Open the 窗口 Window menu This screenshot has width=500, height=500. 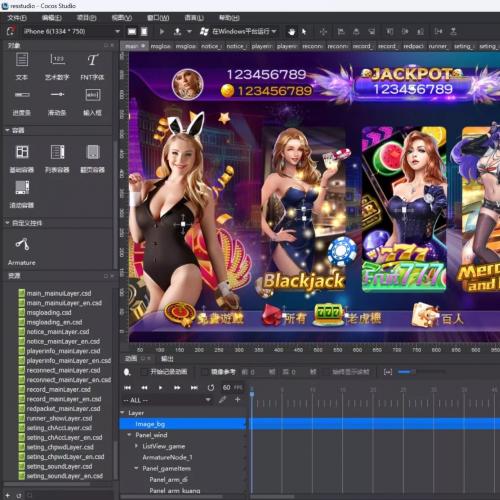coord(158,18)
